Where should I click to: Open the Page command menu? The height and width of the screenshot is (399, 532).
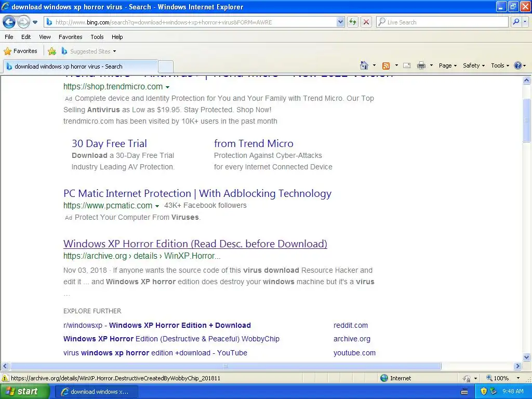click(447, 65)
